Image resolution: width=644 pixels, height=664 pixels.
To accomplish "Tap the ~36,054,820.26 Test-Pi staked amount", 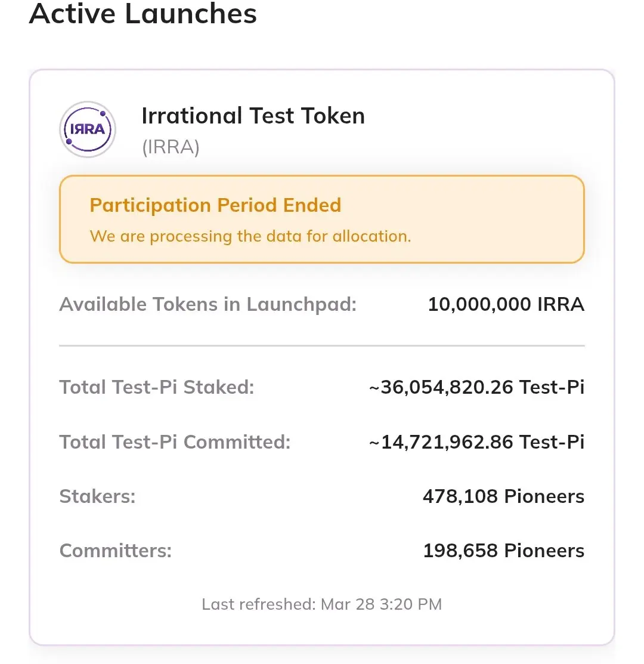I will point(476,388).
